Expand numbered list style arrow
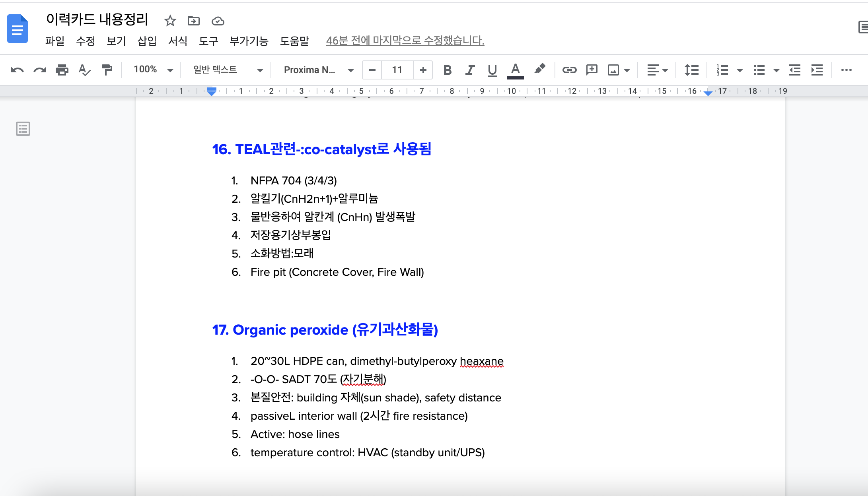 pyautogui.click(x=740, y=70)
